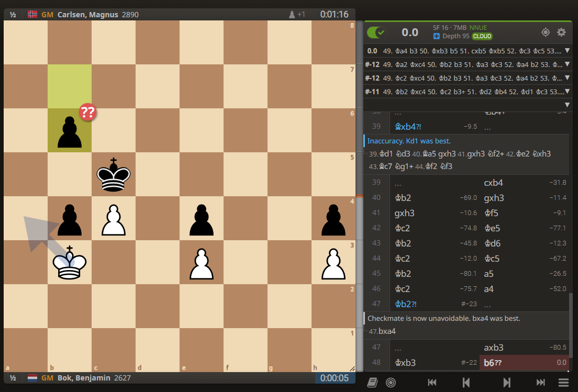Step back one move

click(465, 383)
